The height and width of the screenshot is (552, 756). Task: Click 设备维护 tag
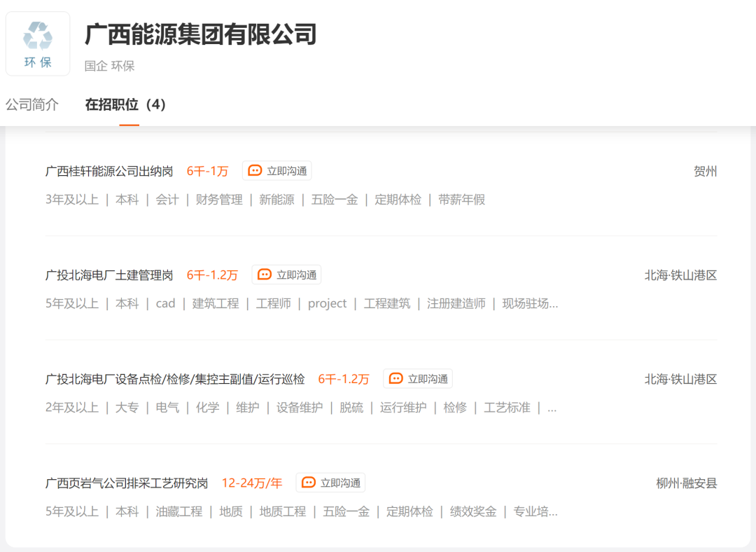300,407
